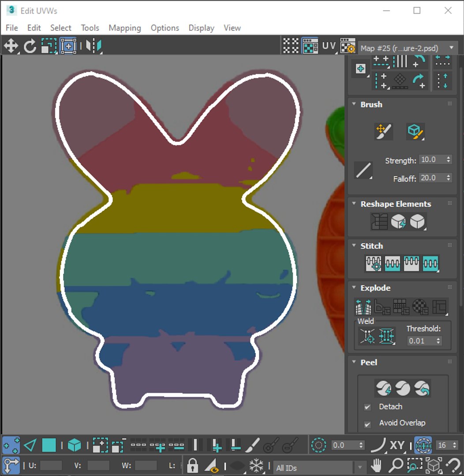Collapse the Stitch rollout
This screenshot has height=476, width=464.
tap(354, 245)
